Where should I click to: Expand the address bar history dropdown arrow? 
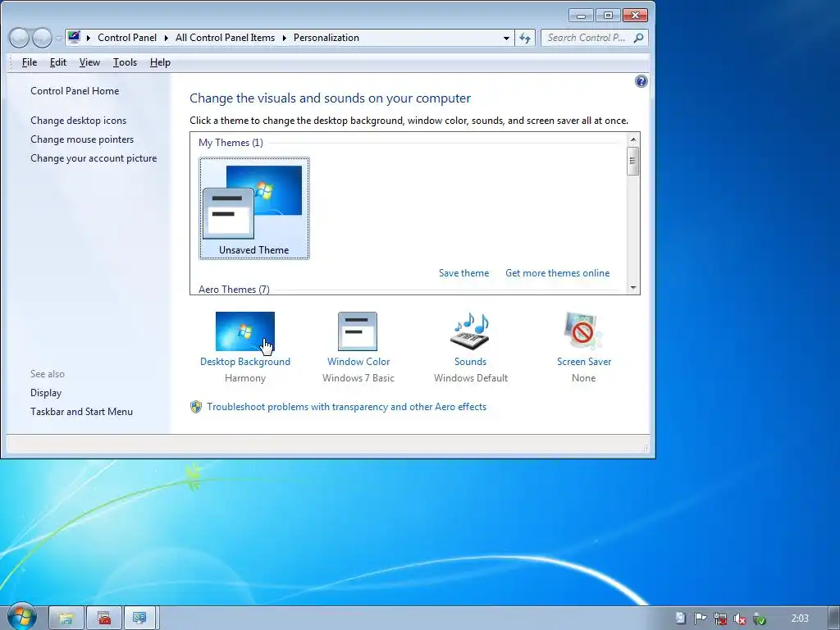[506, 38]
